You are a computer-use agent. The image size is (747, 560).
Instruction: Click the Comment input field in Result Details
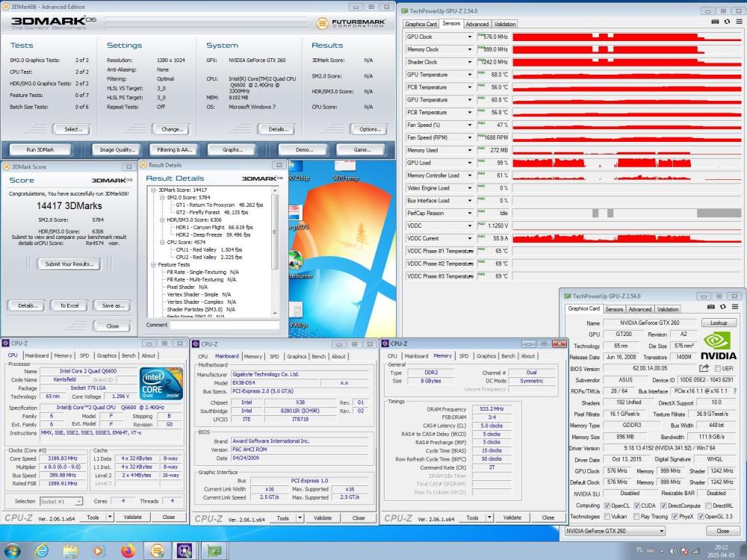[x=224, y=325]
